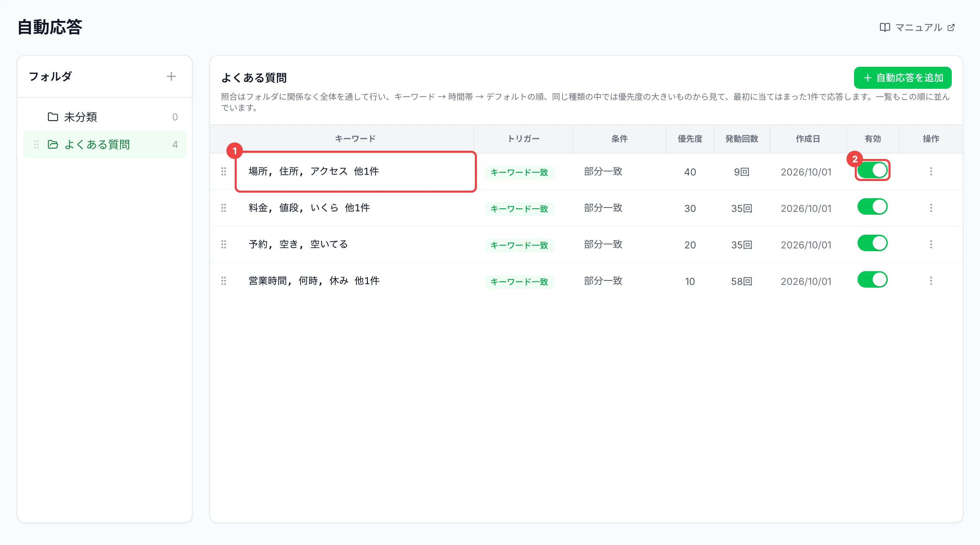Open actions menu for 料金, 値段 row
This screenshot has width=980, height=545.
click(x=931, y=208)
